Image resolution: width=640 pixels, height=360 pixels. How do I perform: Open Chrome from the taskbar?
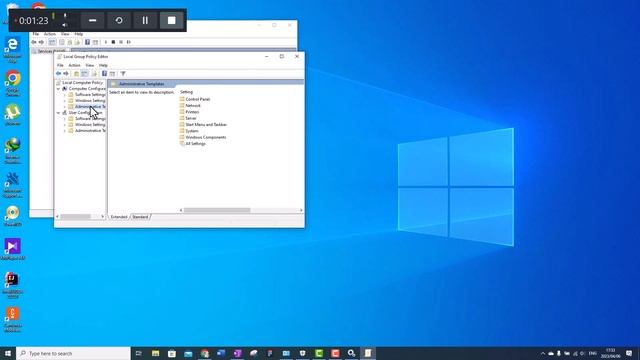pos(204,353)
